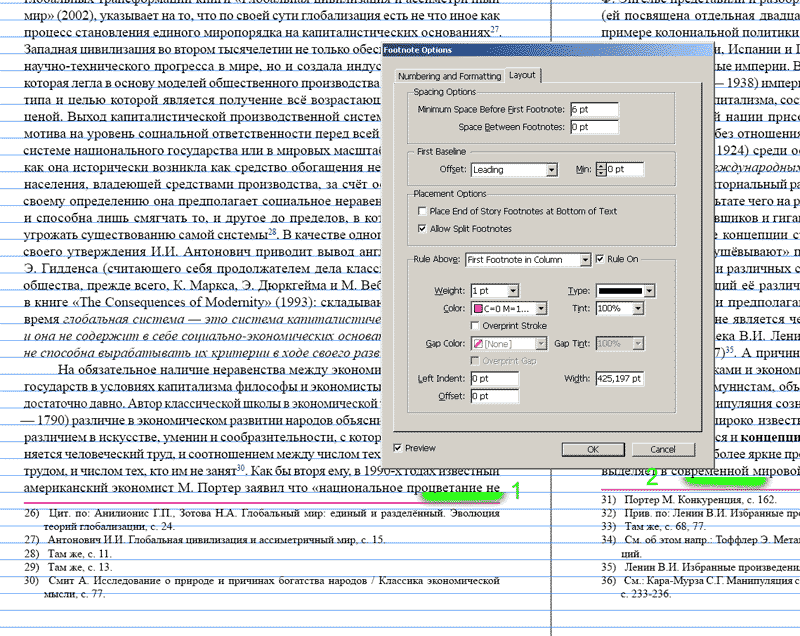This screenshot has height=636, width=800.
Task: Click footnote 29 'Там же, с. 13.'
Action: (x=79, y=567)
